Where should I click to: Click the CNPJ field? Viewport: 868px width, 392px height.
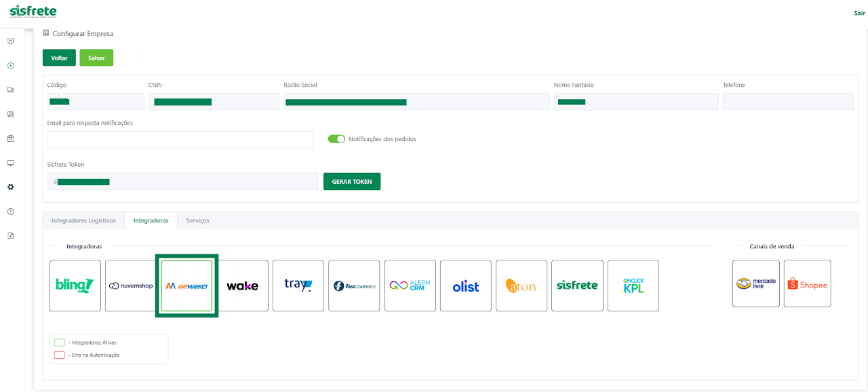click(214, 102)
